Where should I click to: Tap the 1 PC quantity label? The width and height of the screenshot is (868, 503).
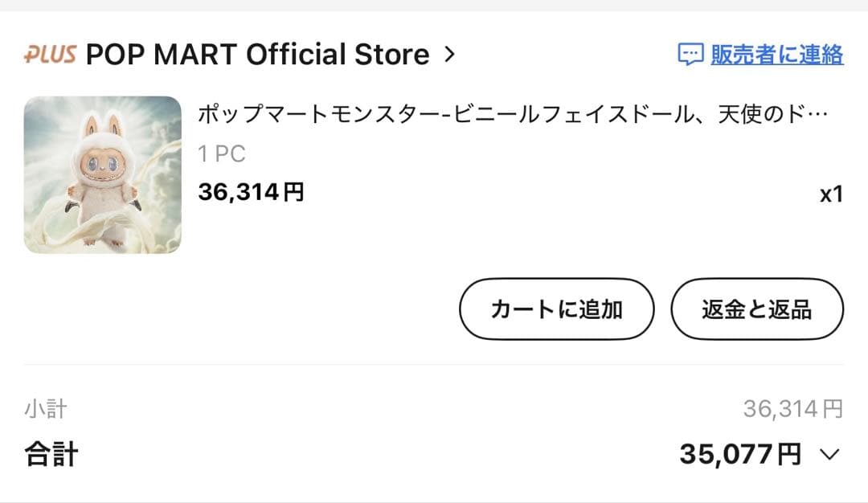tap(221, 153)
